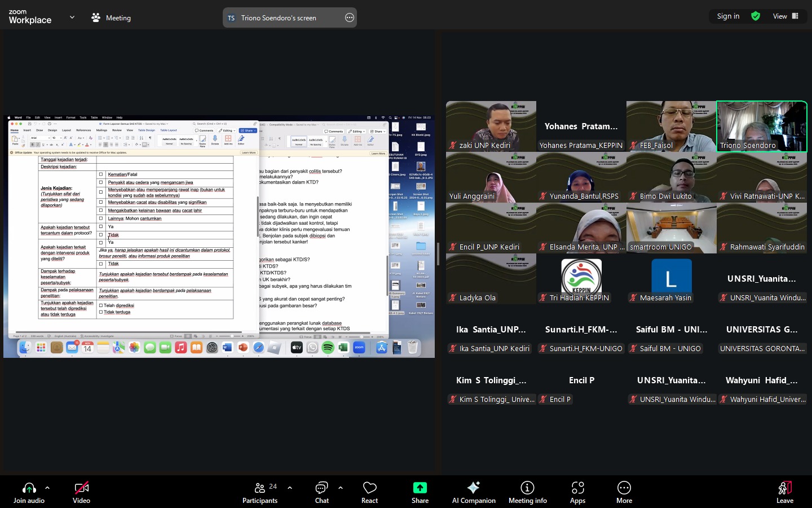Click the Join audio headphone icon
The height and width of the screenshot is (508, 812).
click(x=29, y=489)
